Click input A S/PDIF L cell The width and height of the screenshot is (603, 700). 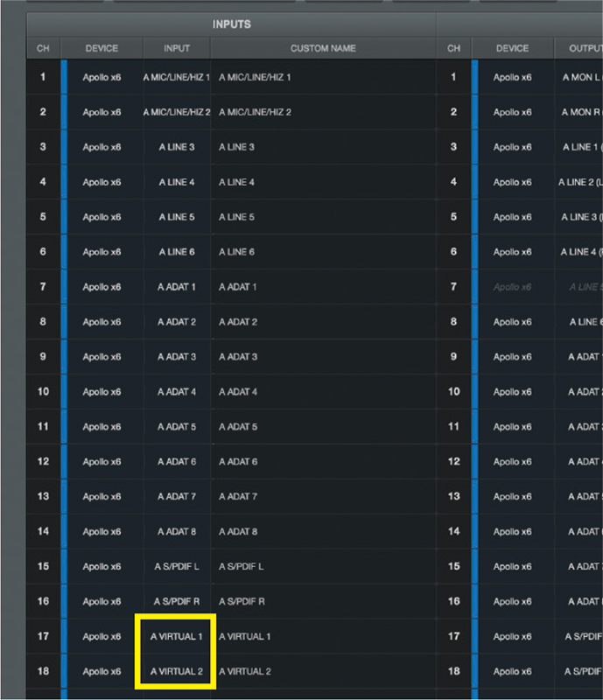(177, 566)
